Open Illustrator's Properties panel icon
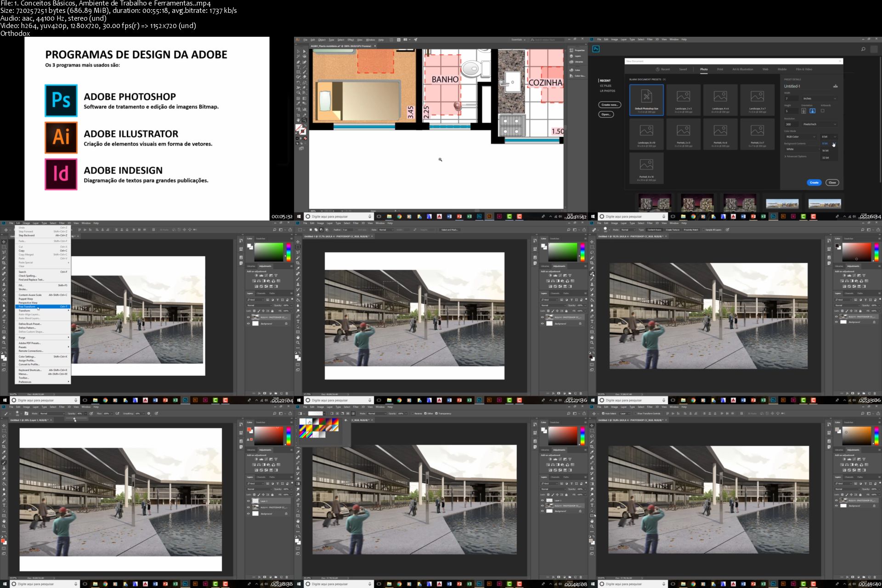The height and width of the screenshot is (588, 882). (571, 50)
